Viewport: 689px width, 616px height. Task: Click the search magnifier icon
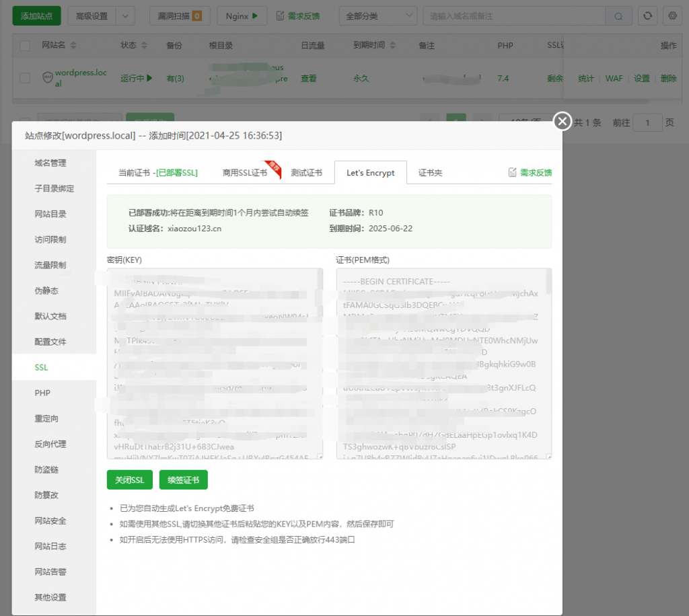[x=618, y=16]
